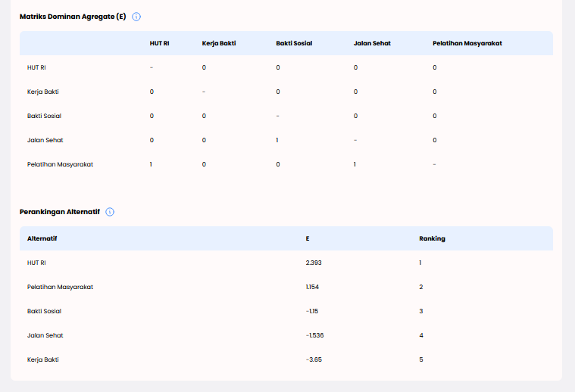
Task: Click value 0 in HUT RI row, Kerja Bakti column
Action: point(204,67)
